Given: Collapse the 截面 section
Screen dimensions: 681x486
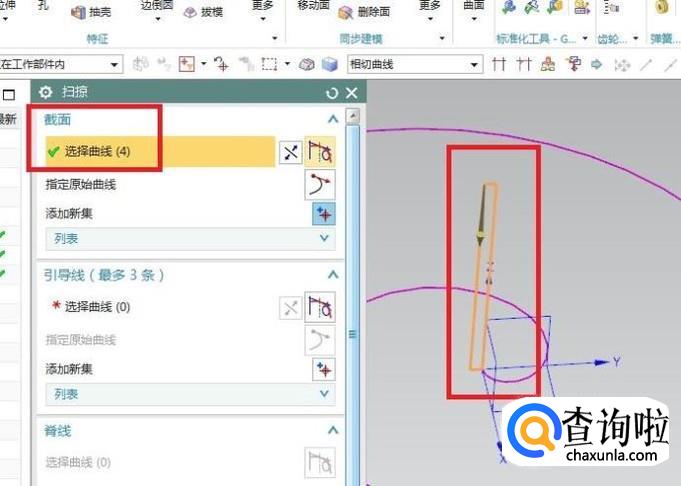Looking at the screenshot, I should point(332,119).
